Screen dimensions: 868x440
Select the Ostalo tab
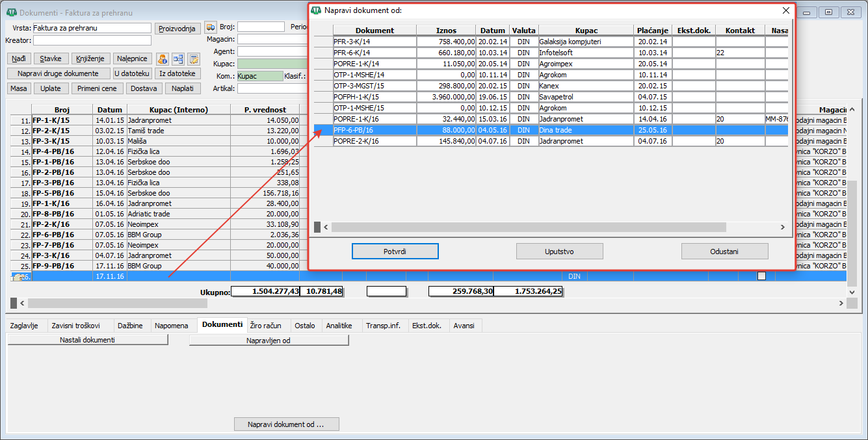[x=305, y=326]
